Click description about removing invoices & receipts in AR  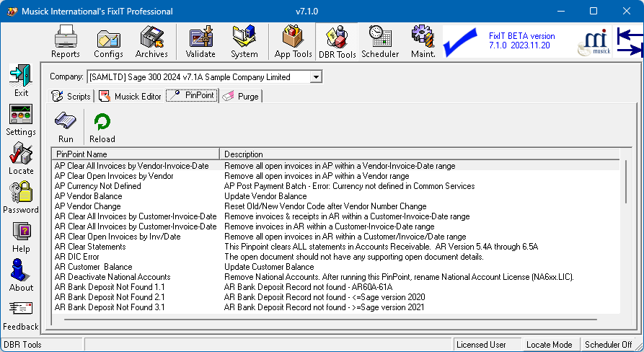coord(347,216)
